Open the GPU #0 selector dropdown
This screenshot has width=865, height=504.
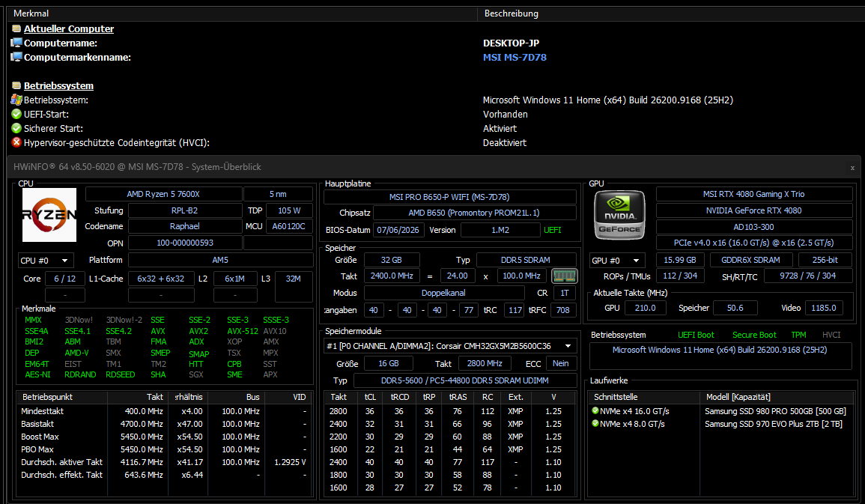[617, 261]
